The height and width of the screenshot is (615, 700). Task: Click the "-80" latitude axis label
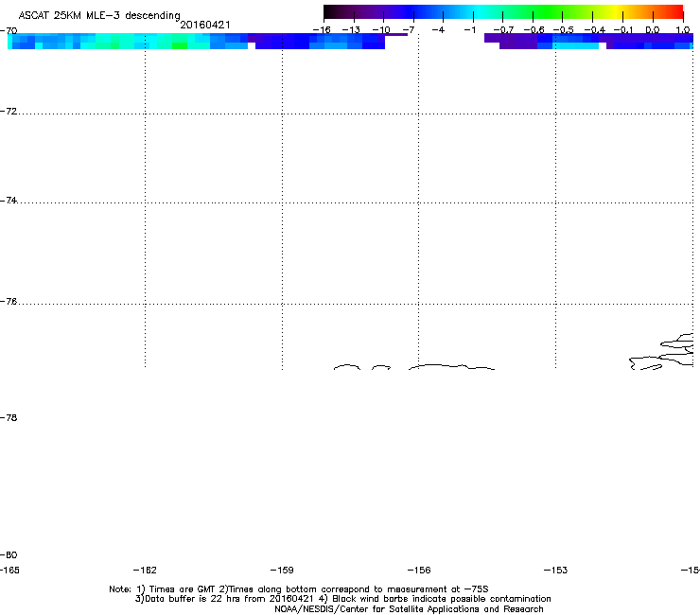pyautogui.click(x=9, y=554)
